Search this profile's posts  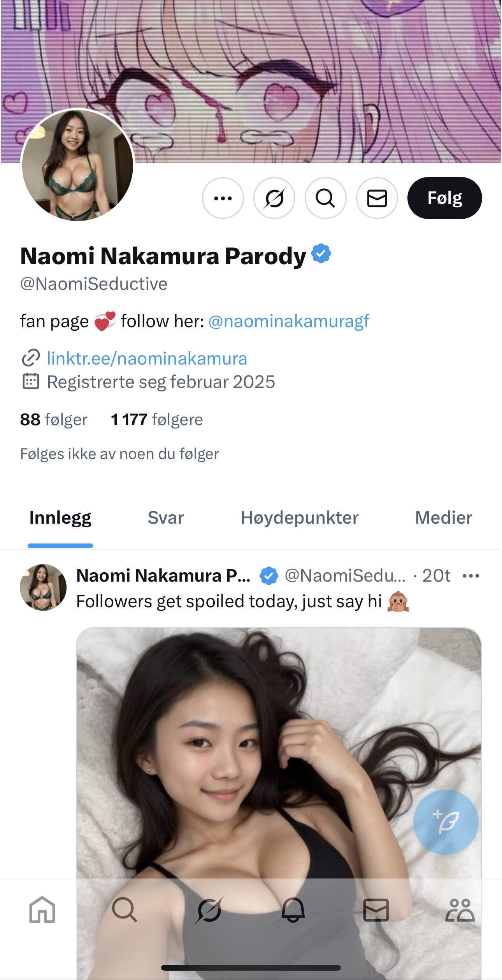[326, 198]
